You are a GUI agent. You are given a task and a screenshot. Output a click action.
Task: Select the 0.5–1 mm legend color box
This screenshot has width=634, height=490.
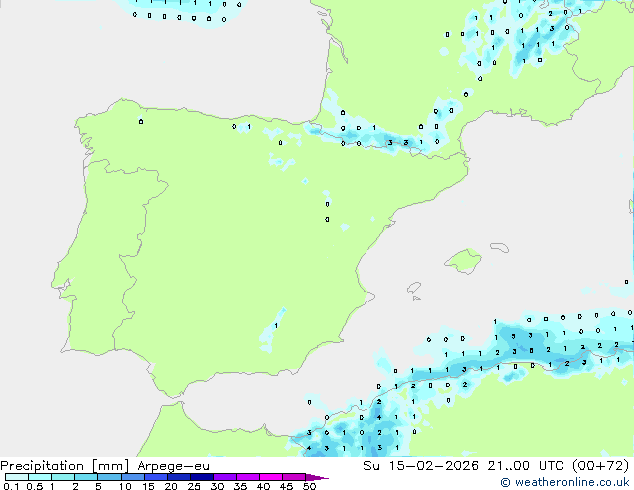tap(40, 477)
